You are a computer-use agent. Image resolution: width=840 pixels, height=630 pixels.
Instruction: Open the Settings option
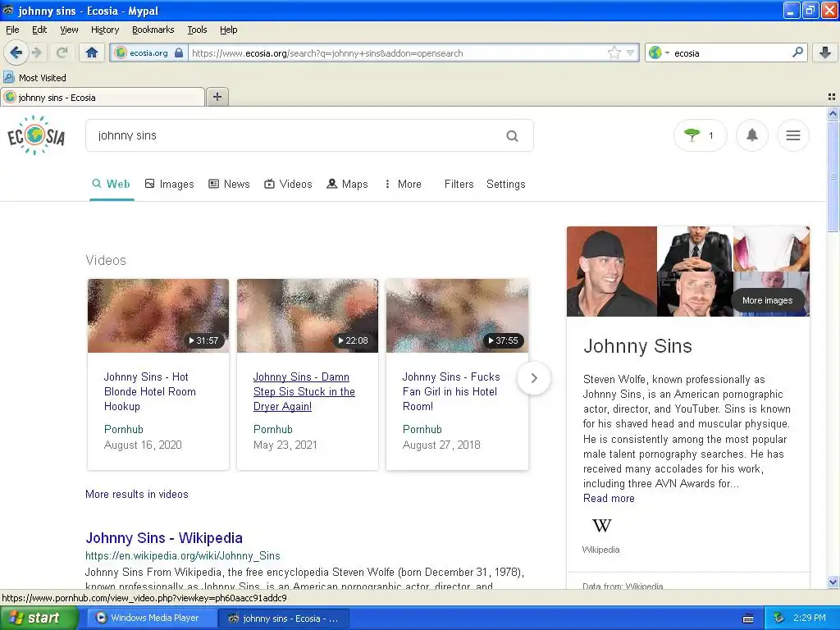coord(505,185)
